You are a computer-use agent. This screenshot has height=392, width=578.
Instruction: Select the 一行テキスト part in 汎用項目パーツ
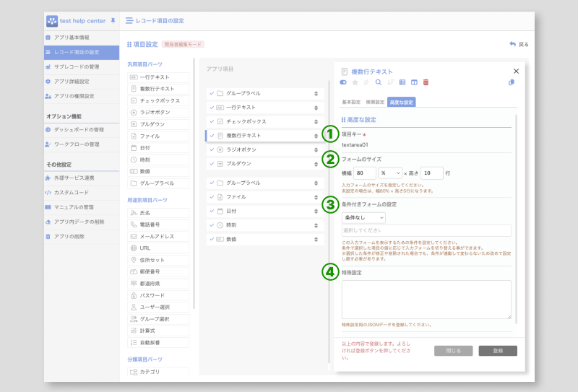(x=158, y=77)
